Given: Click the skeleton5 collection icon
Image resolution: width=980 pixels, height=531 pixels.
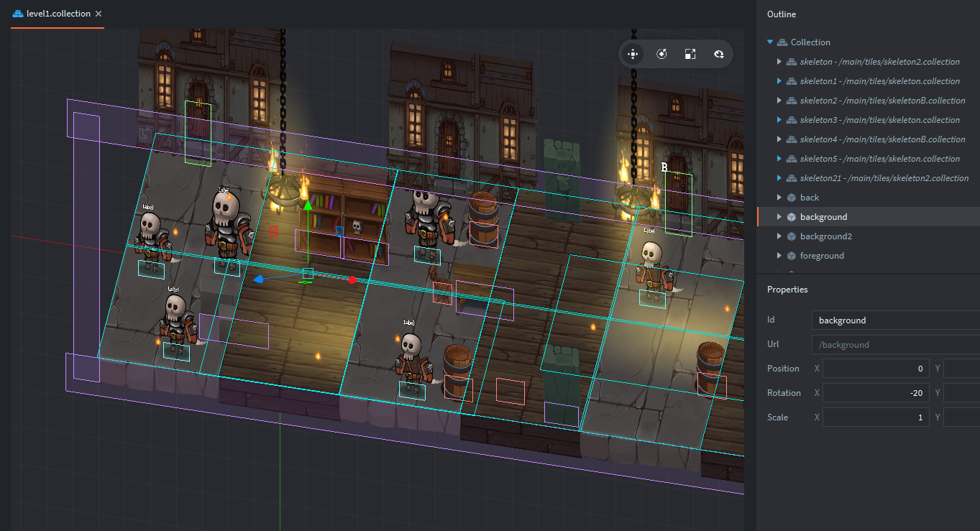Looking at the screenshot, I should [792, 159].
